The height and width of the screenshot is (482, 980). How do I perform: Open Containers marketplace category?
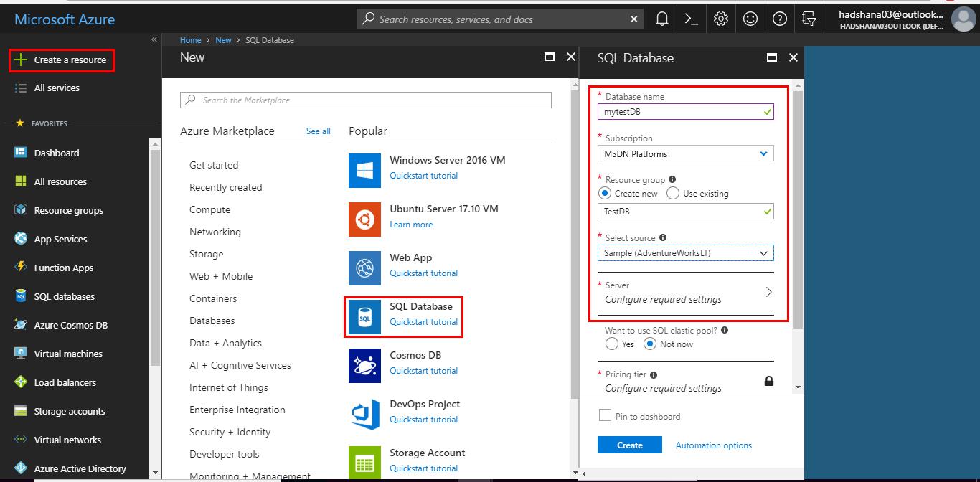tap(213, 298)
